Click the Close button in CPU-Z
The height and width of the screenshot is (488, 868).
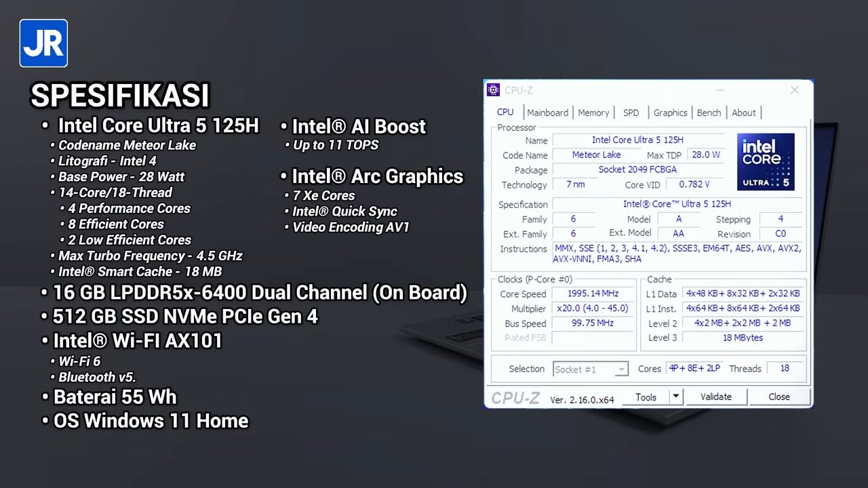[778, 396]
